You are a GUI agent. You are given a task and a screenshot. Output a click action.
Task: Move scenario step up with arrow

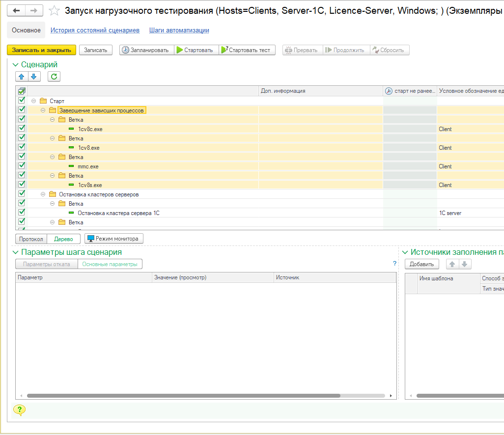pos(22,76)
